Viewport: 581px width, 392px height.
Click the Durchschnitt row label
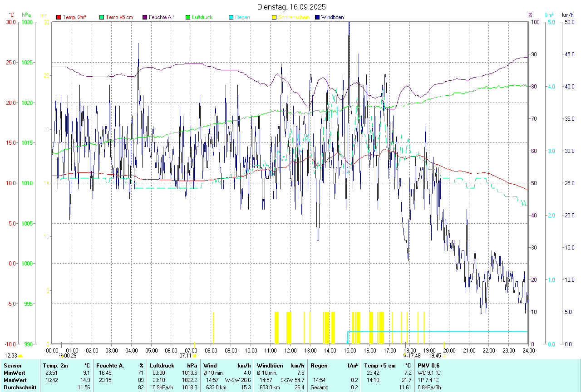(19, 387)
